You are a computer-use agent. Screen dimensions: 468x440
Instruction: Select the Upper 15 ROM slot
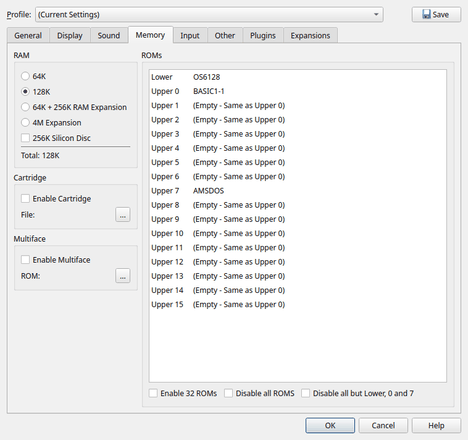point(297,305)
